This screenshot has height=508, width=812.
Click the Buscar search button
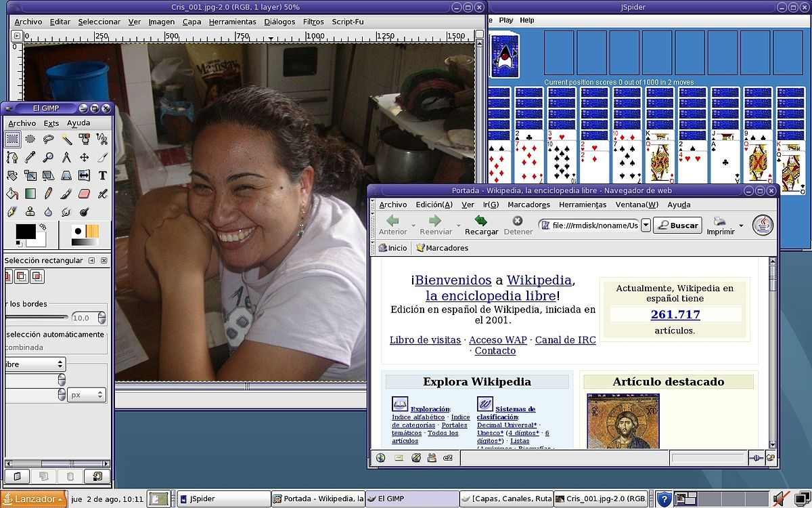coord(677,225)
